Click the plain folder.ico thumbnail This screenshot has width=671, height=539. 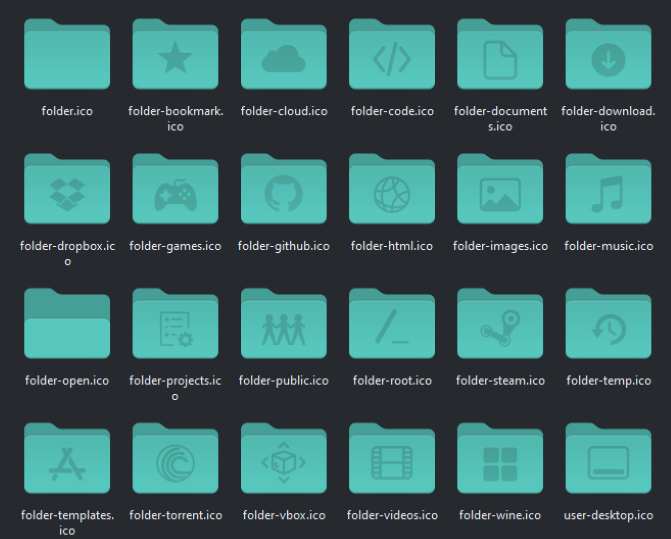tap(67, 55)
